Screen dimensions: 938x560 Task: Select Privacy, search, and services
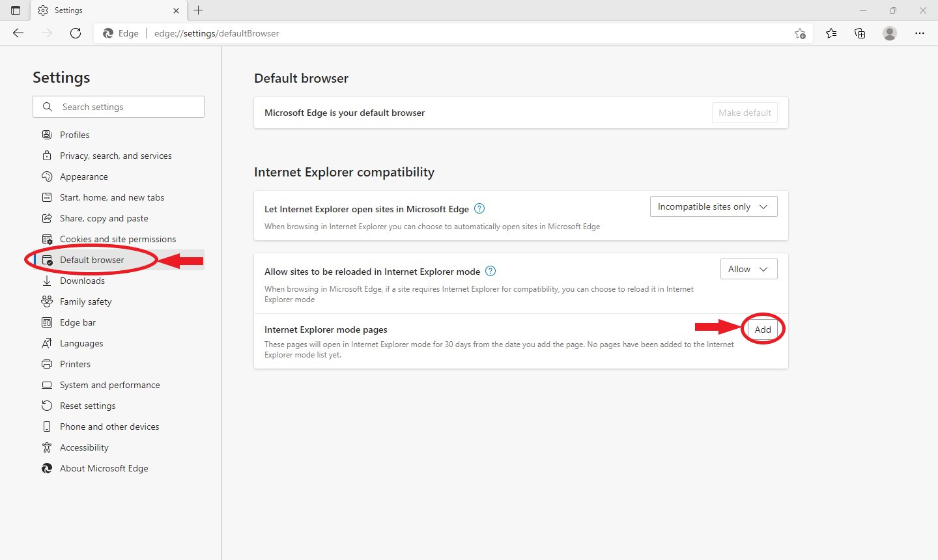[x=116, y=156]
